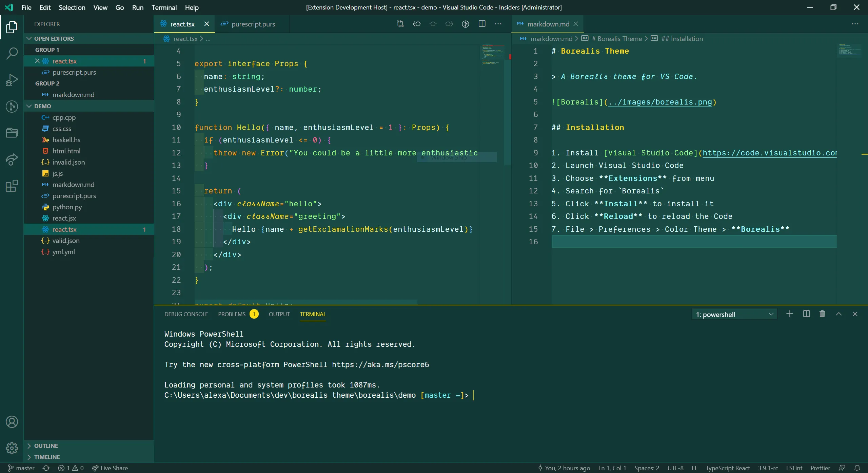This screenshot has width=868, height=473.
Task: Click toggle file blame icon
Action: 466,24
